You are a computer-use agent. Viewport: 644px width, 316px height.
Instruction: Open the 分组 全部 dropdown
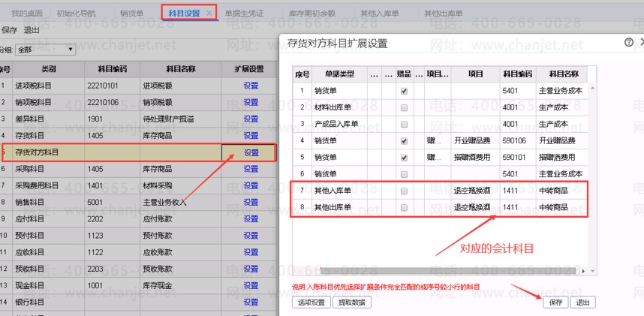tap(46, 50)
